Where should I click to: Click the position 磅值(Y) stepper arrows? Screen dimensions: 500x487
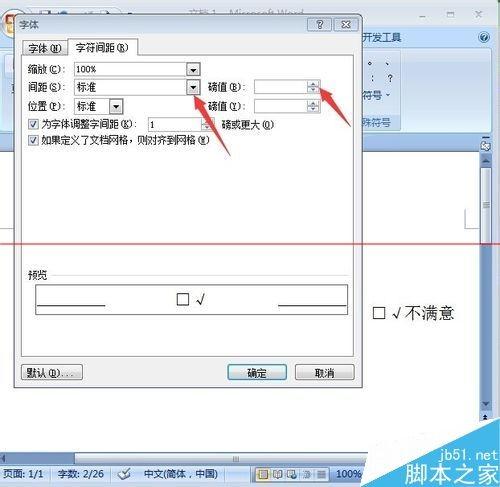[313, 106]
